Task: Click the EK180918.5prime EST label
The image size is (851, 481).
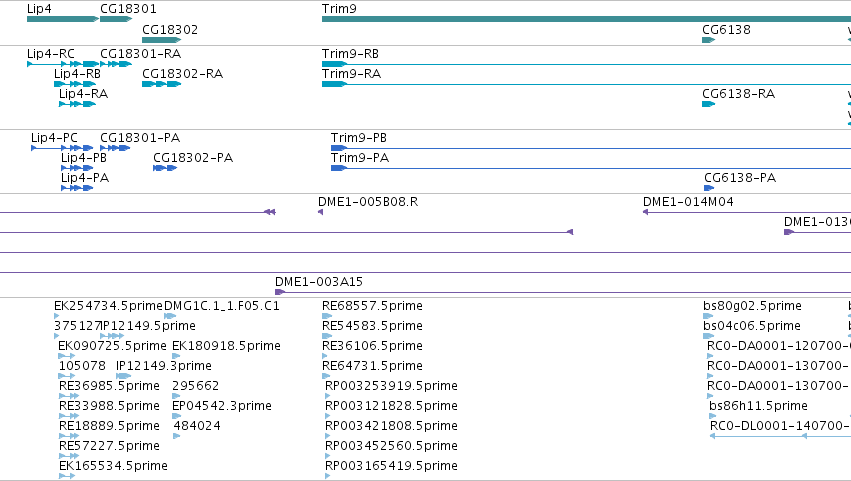Action: 226,346
